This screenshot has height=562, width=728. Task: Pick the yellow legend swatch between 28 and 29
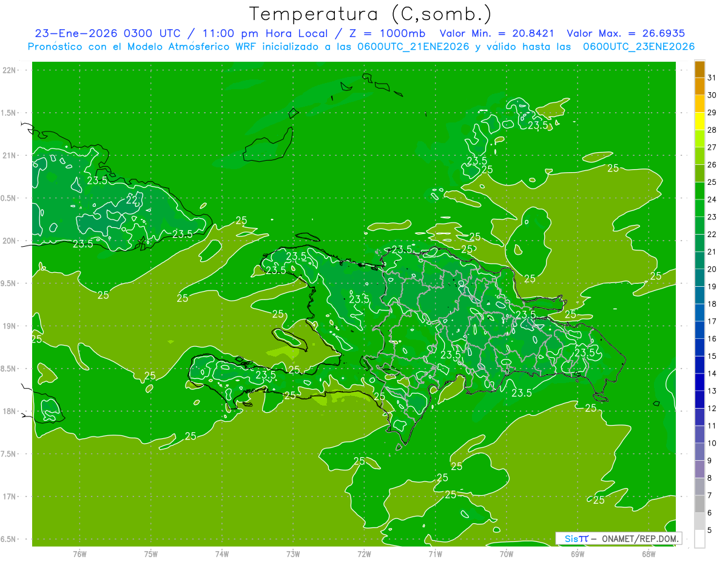pyautogui.click(x=700, y=121)
